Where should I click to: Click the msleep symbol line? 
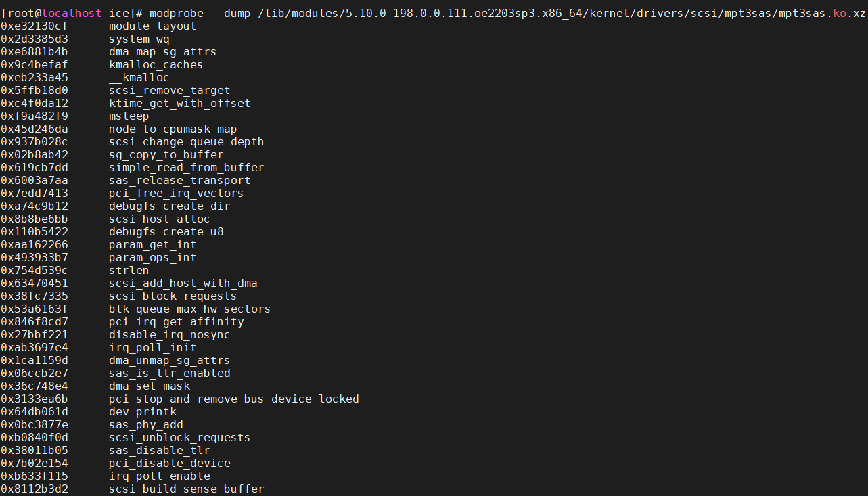(129, 116)
